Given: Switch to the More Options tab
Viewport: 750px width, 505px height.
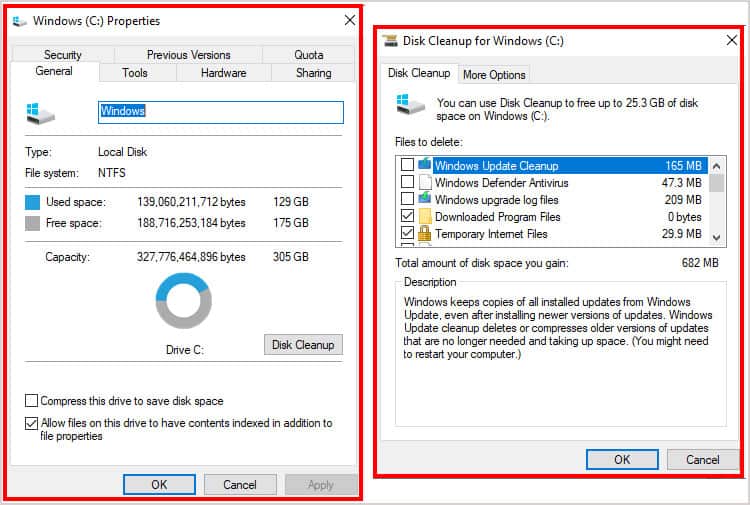Looking at the screenshot, I should pos(494,75).
